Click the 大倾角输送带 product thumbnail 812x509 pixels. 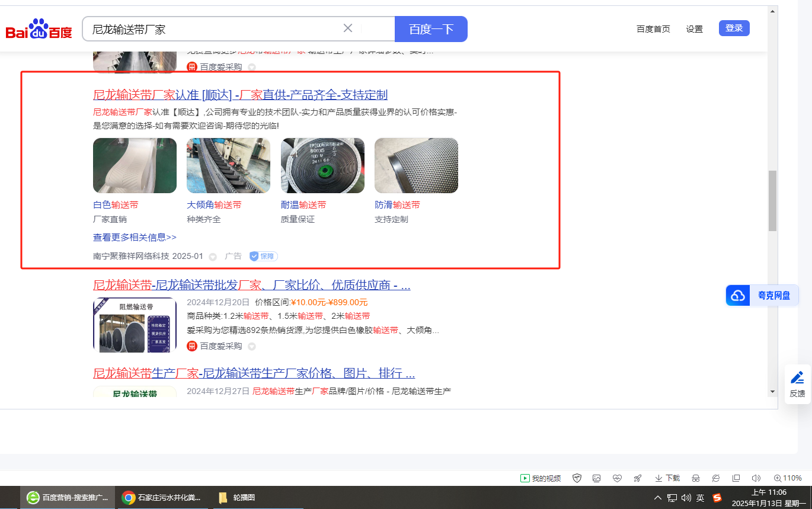coord(228,165)
